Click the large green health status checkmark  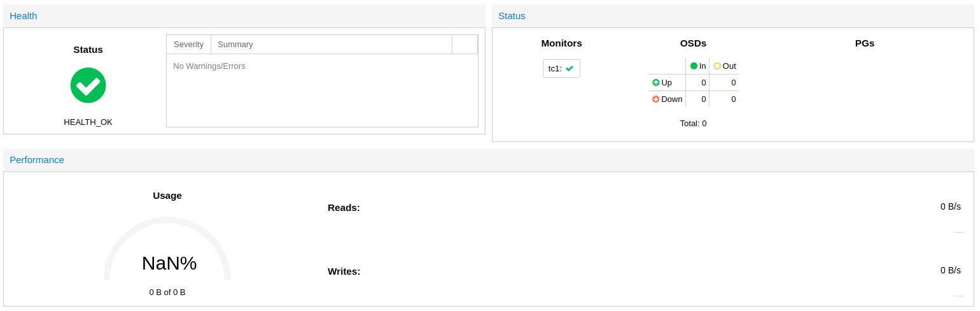coord(88,85)
